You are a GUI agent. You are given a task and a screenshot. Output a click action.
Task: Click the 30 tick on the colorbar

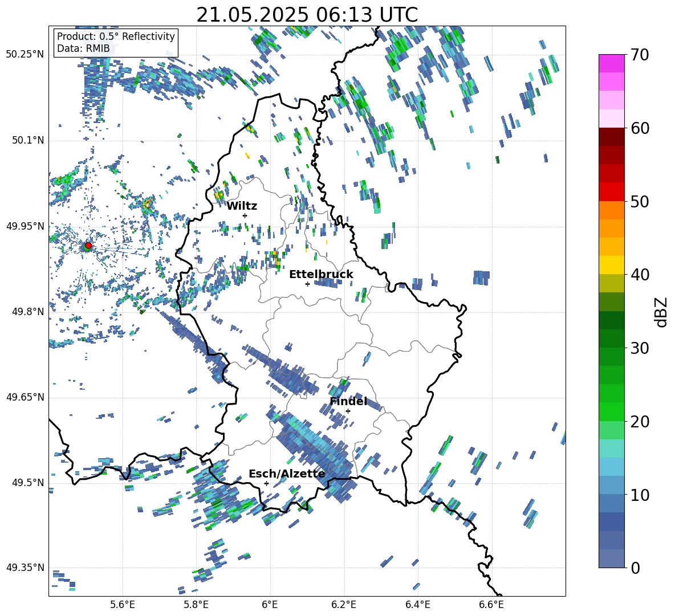[x=640, y=348]
